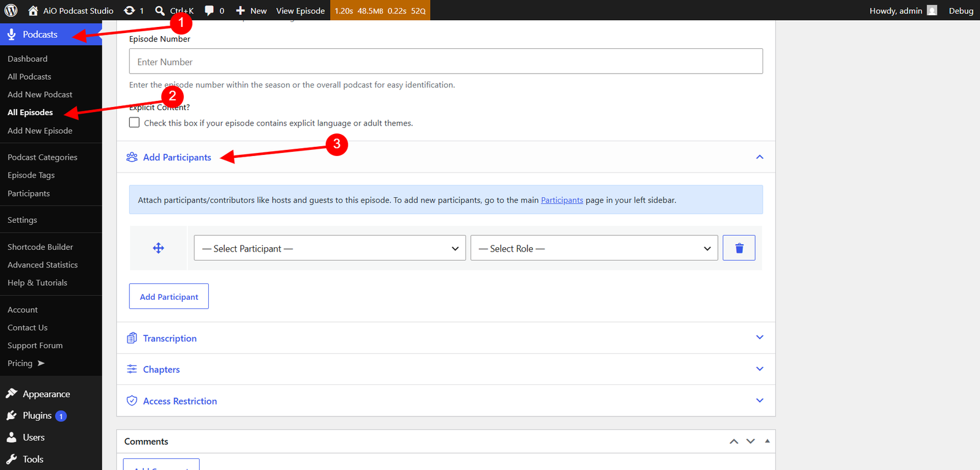Click the Access Restriction section title
980x470 pixels.
coord(180,401)
